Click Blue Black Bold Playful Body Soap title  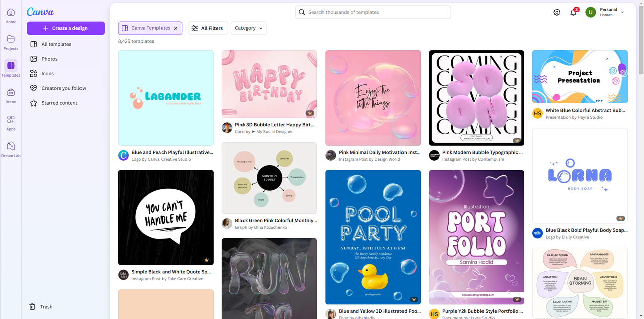pyautogui.click(x=587, y=230)
